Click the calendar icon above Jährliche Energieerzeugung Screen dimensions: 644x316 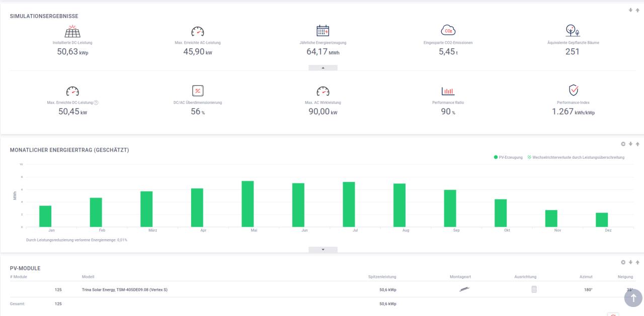tap(323, 31)
